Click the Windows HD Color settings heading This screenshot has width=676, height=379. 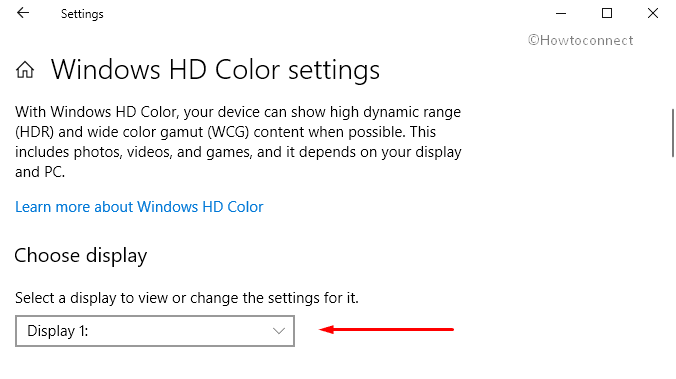pos(215,70)
